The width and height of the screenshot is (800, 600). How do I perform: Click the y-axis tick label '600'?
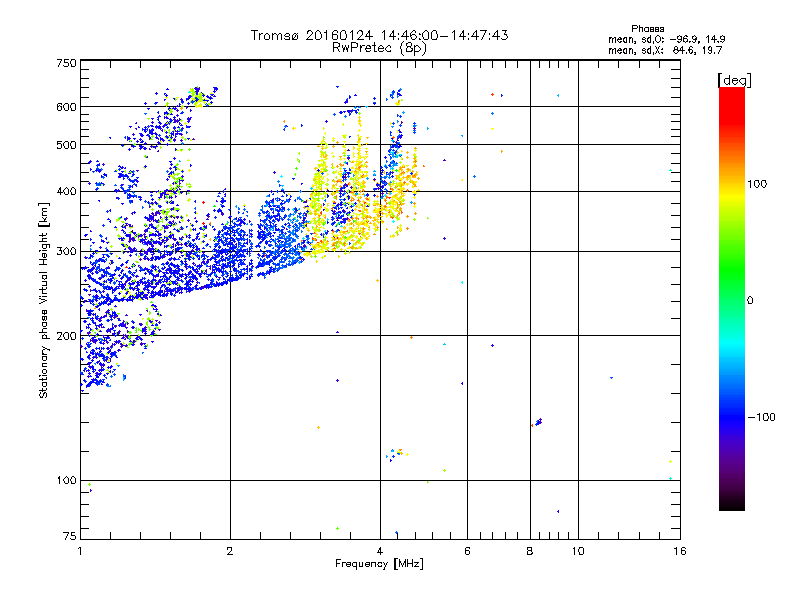(66, 107)
